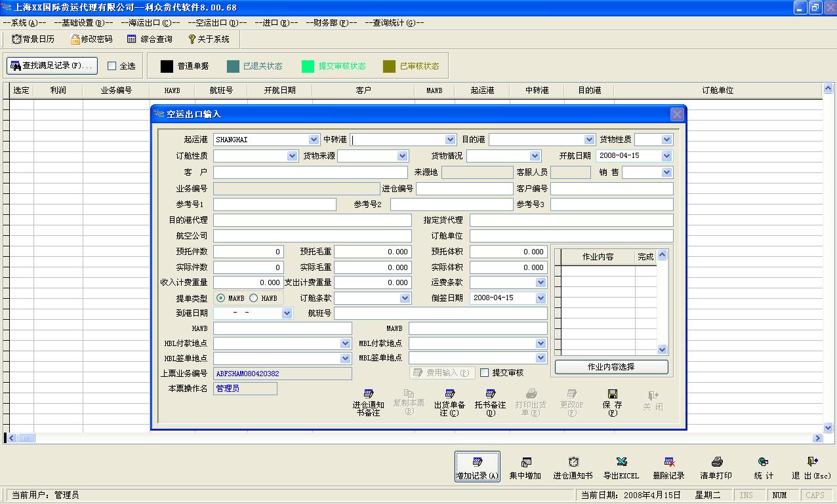Expand the 运费条款 dropdown
The width and height of the screenshot is (837, 504).
pos(541,282)
